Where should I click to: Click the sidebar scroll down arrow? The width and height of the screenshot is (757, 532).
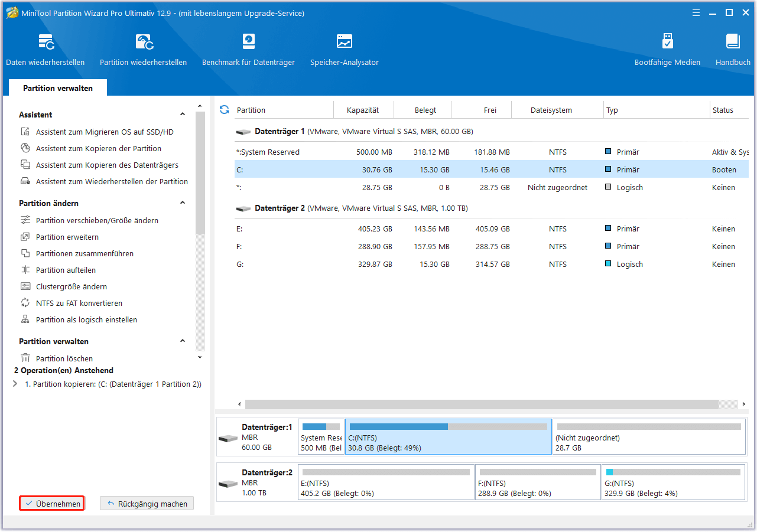coord(200,357)
